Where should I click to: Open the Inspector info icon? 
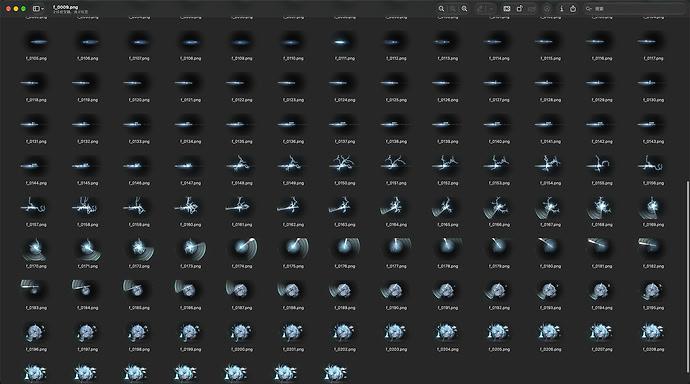pos(561,8)
